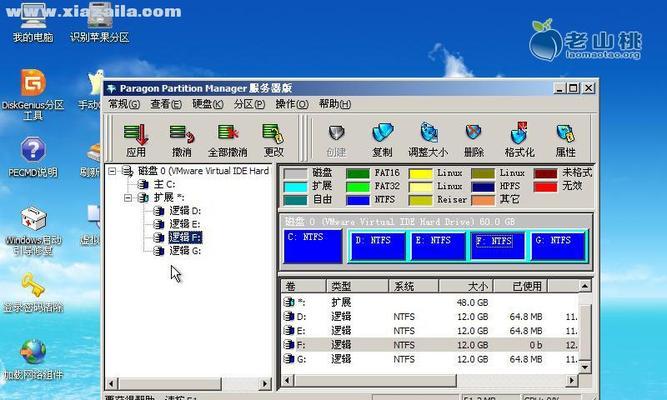Viewport: 667px width, 400px height.
Task: Select the E: row in volume list
Action: point(430,331)
